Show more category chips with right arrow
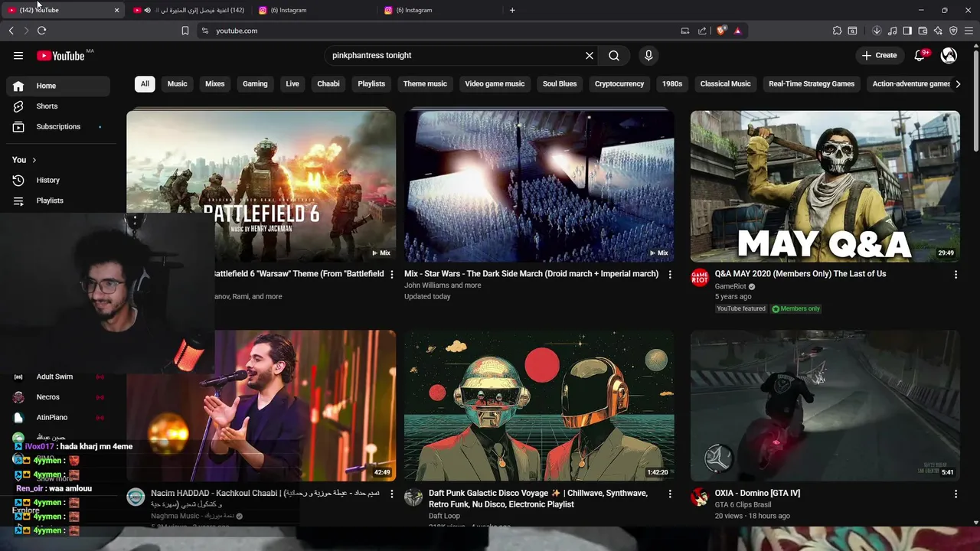 coord(957,83)
